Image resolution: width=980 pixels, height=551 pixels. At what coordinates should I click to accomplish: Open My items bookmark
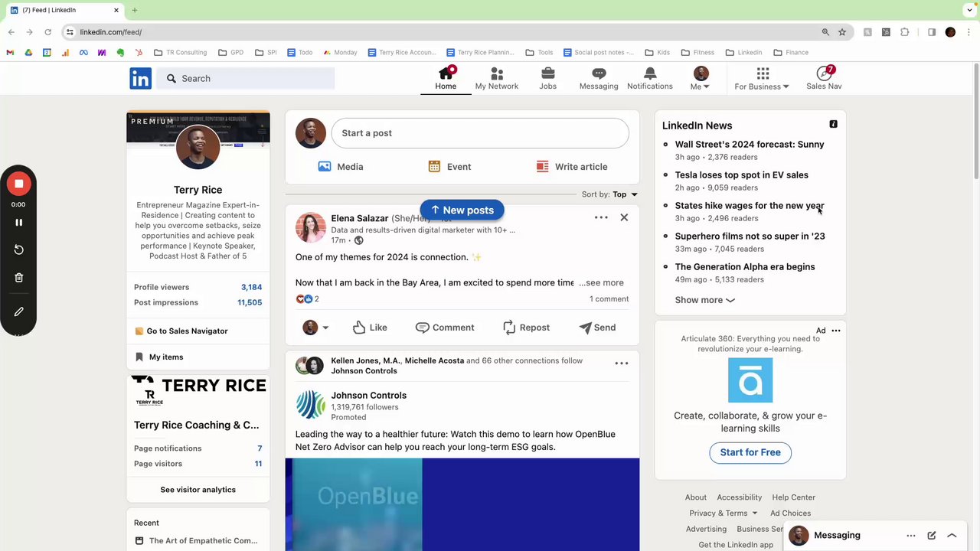[158, 357]
